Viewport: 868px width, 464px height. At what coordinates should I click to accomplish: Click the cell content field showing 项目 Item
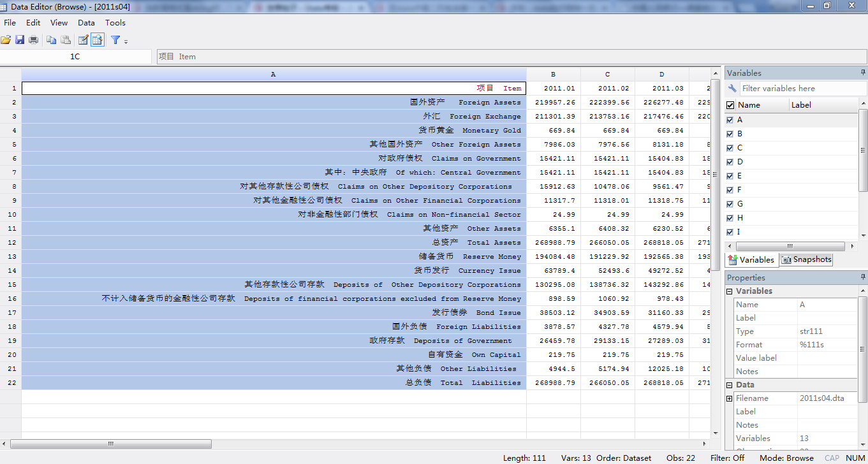click(511, 57)
